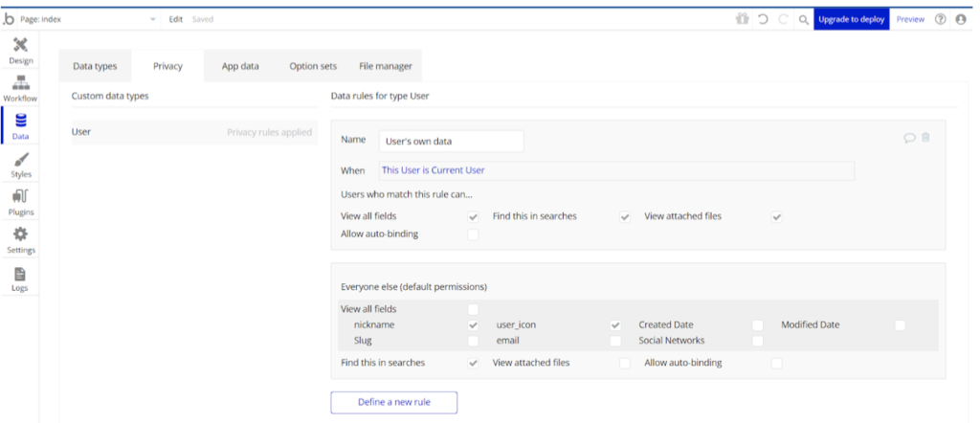
Task: Open the Edit menu in top bar
Action: [x=175, y=19]
